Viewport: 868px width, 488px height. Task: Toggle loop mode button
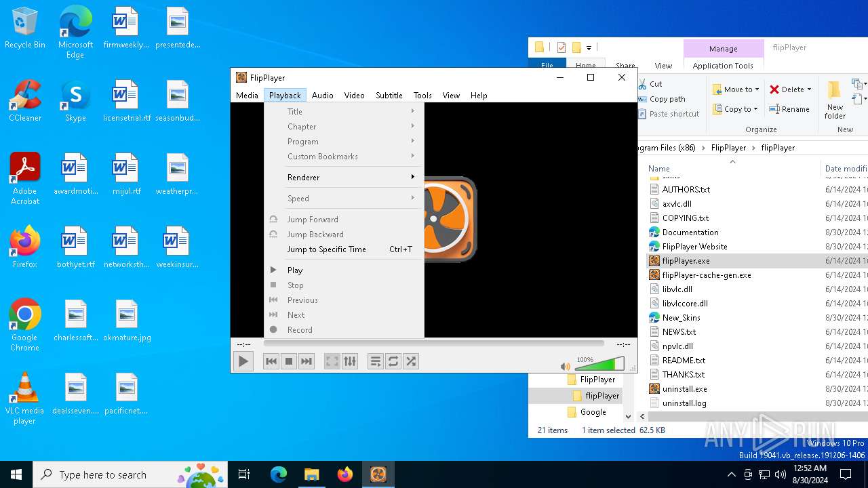(x=393, y=361)
